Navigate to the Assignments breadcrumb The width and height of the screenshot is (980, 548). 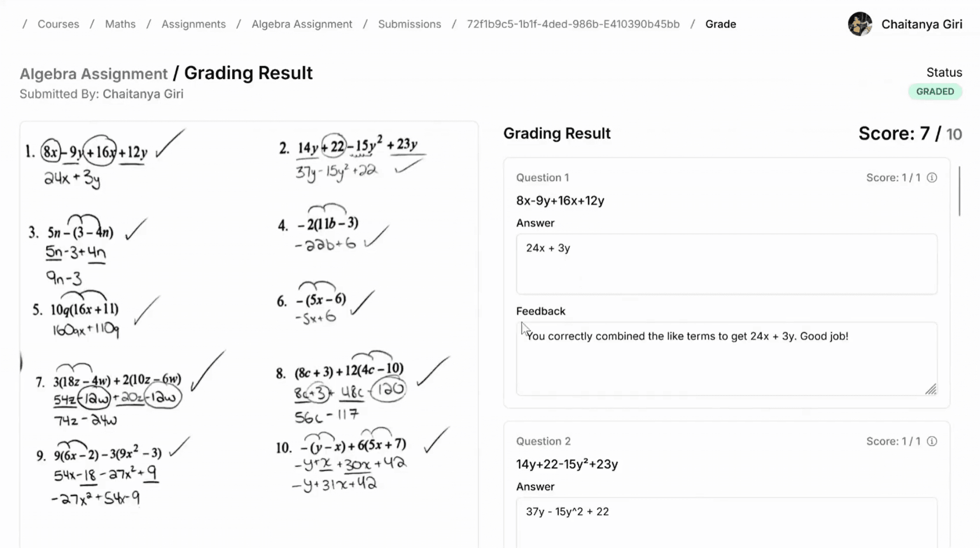point(193,24)
